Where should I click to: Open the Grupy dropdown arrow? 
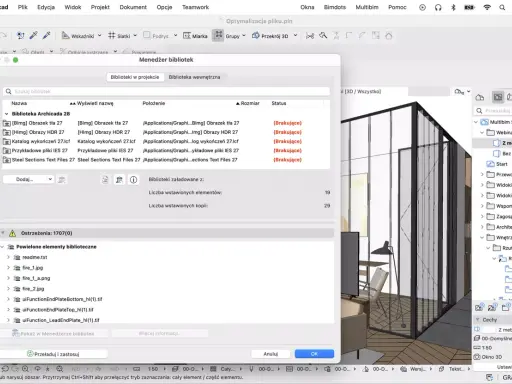pos(244,36)
